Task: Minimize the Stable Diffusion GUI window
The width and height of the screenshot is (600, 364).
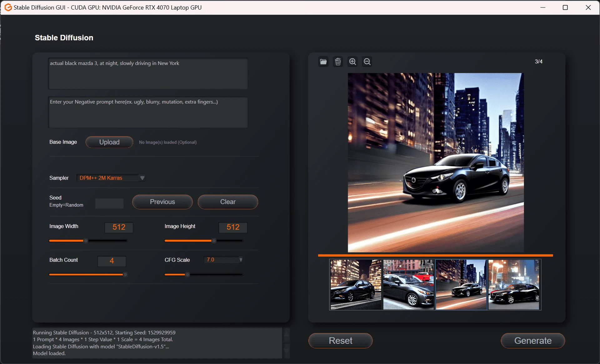Action: [543, 7]
